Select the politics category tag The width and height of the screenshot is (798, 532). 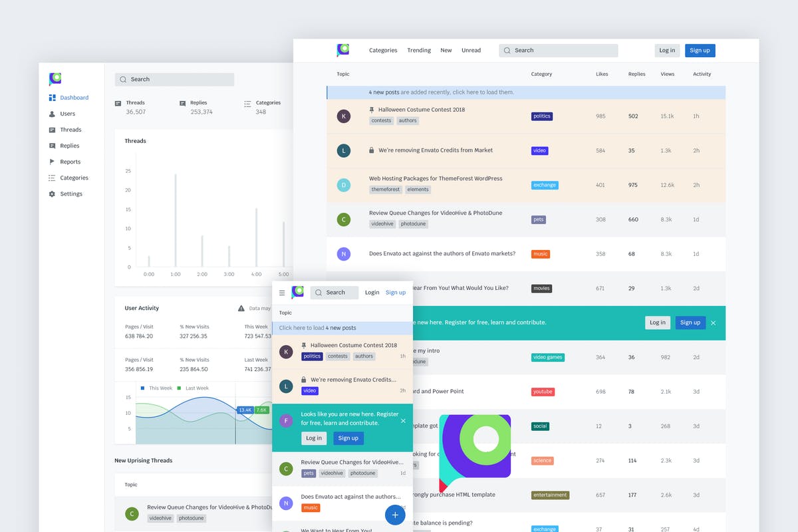(542, 116)
